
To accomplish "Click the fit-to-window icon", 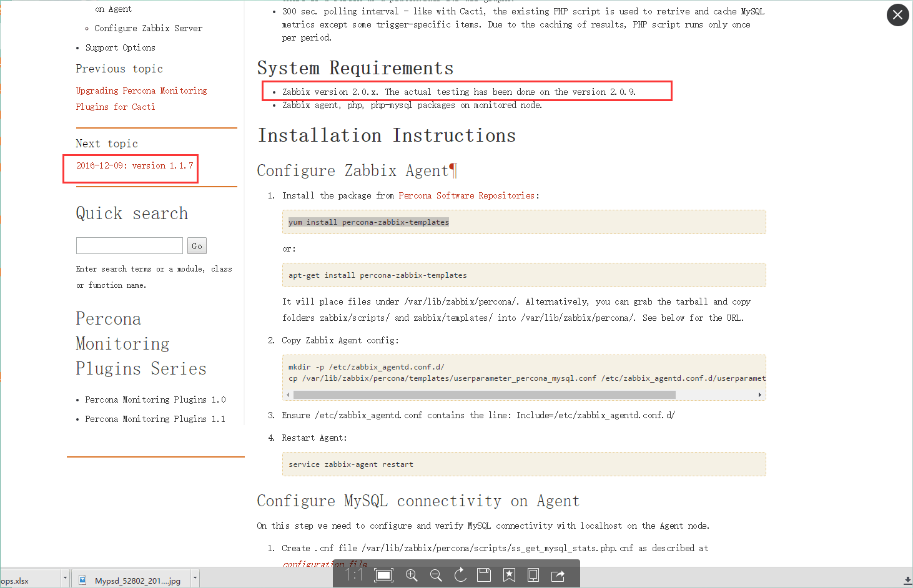I will point(383,575).
